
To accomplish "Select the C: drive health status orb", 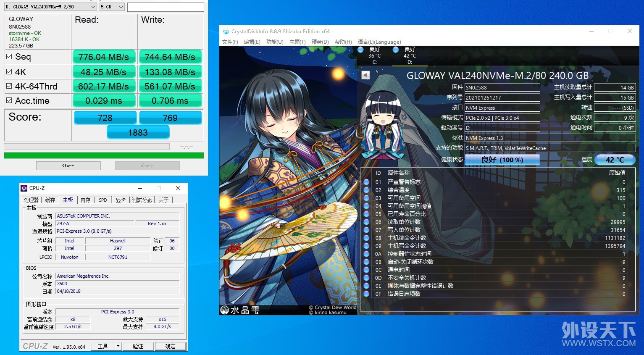I will (x=360, y=50).
